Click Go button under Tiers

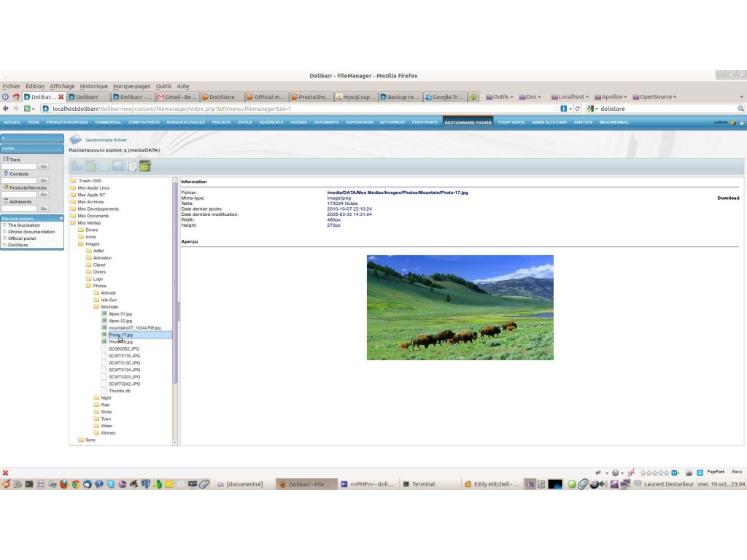pyautogui.click(x=43, y=166)
